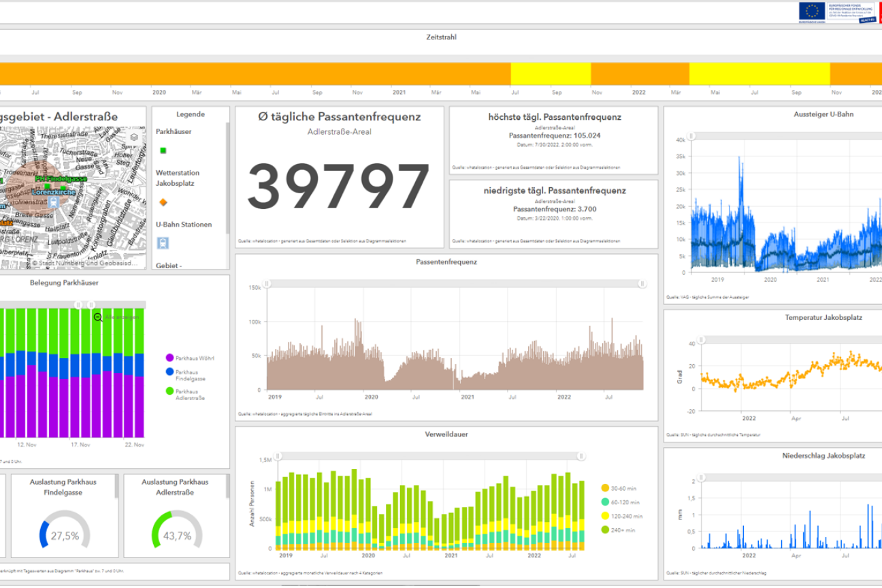Toggle 120-240 min Verweildauer legend entry

click(x=622, y=516)
